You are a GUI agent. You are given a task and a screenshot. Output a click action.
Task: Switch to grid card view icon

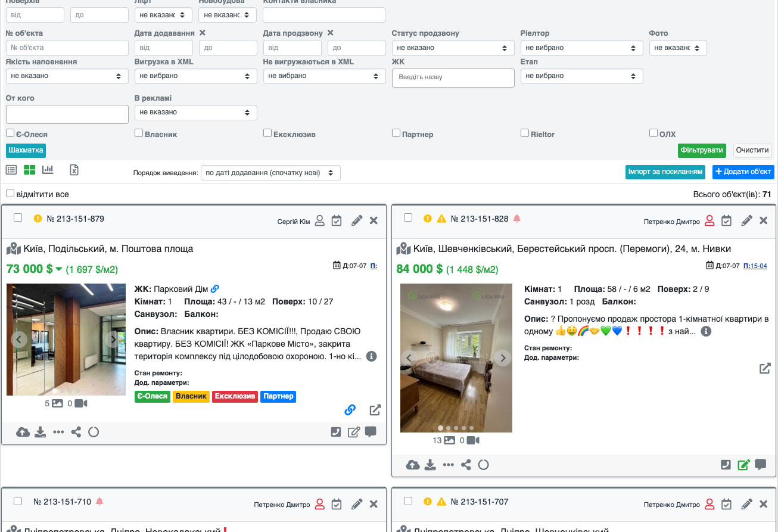30,170
